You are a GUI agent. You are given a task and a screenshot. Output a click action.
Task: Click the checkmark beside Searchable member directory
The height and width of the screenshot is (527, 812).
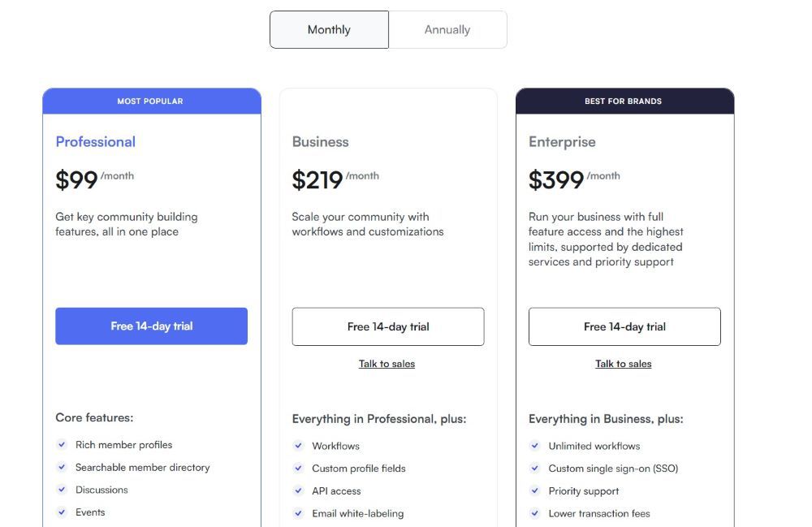click(x=62, y=467)
